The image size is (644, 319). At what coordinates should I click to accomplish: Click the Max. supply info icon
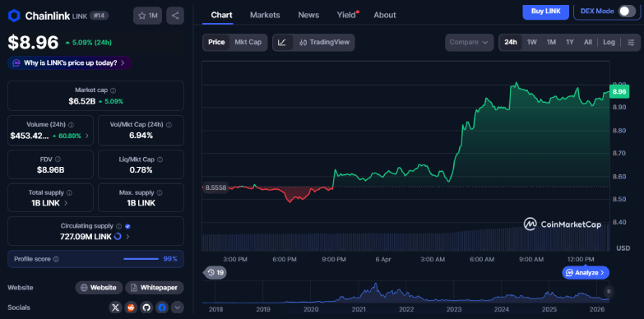(160, 192)
